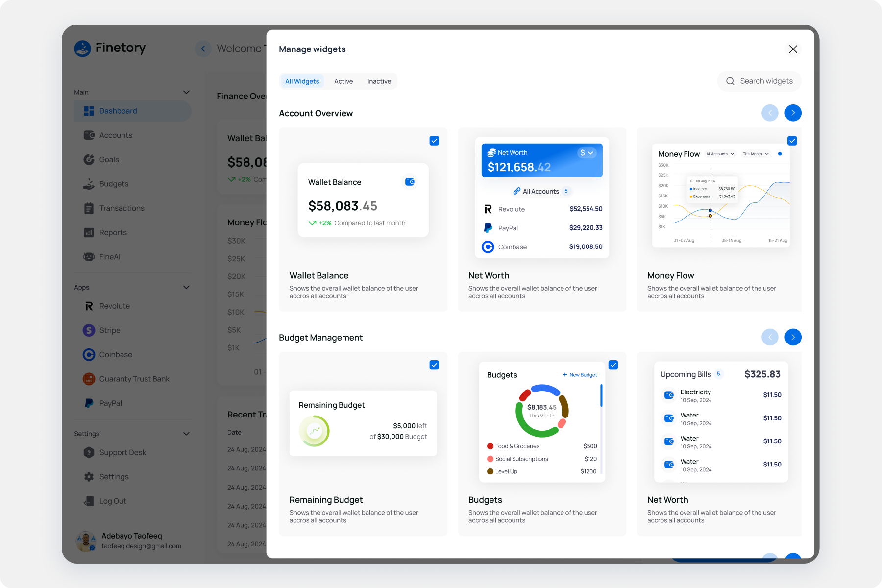
Task: Switch to the Active widgets tab
Action: coord(343,81)
